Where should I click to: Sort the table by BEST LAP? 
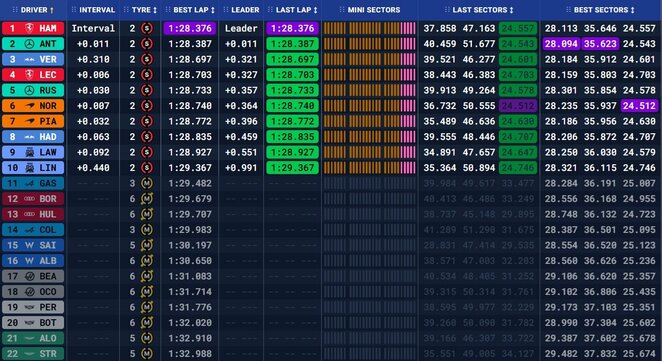point(190,10)
